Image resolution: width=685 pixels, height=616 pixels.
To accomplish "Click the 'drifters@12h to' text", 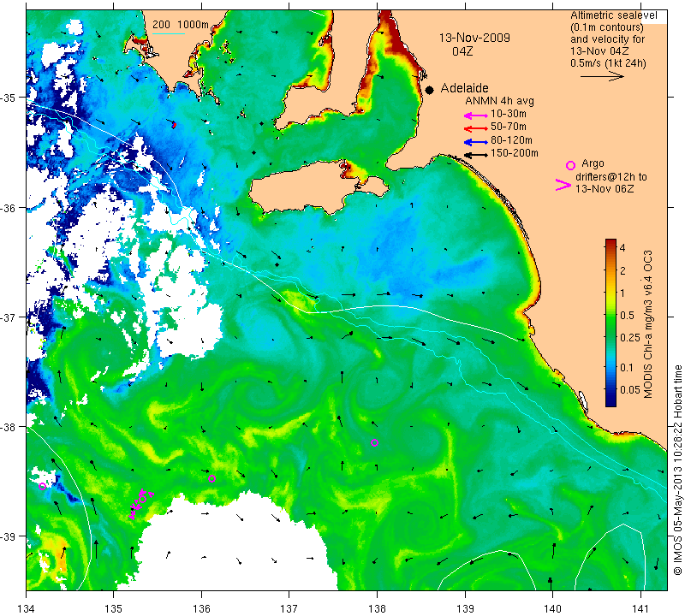I will [x=611, y=177].
